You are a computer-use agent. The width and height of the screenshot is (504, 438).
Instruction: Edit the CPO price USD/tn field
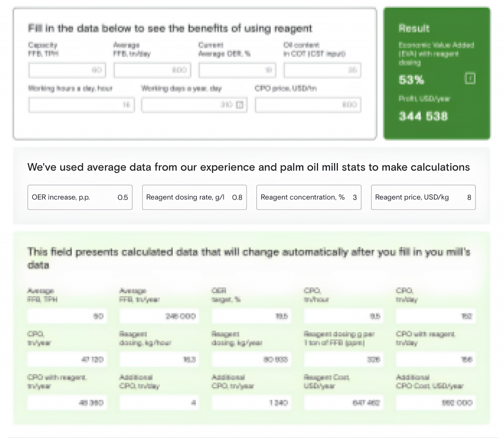tap(308, 105)
